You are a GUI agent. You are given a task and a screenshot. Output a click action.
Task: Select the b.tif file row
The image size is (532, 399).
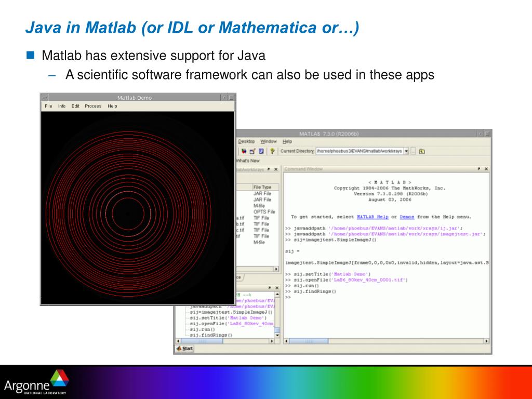(x=258, y=224)
